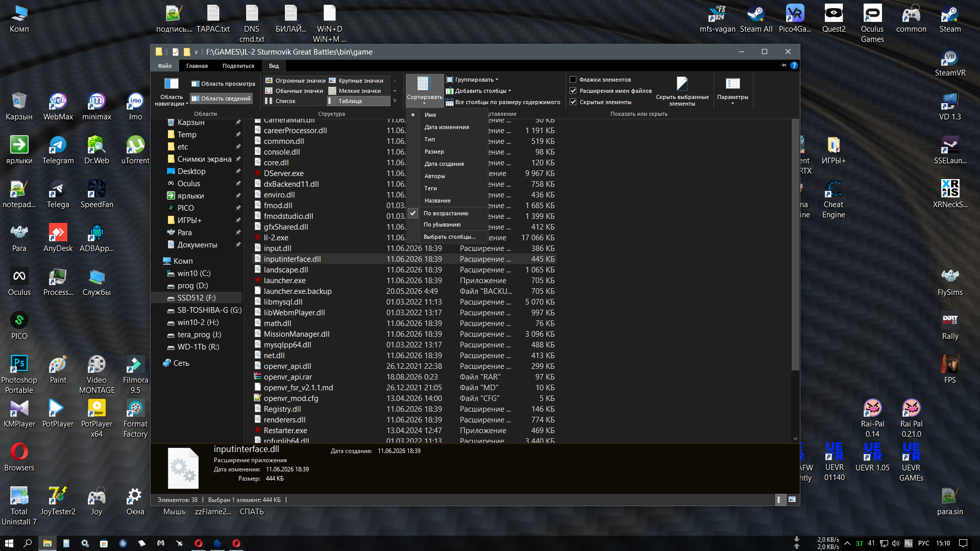980x551 pixels.
Task: Open Oculus Games desktop folder
Action: [872, 24]
